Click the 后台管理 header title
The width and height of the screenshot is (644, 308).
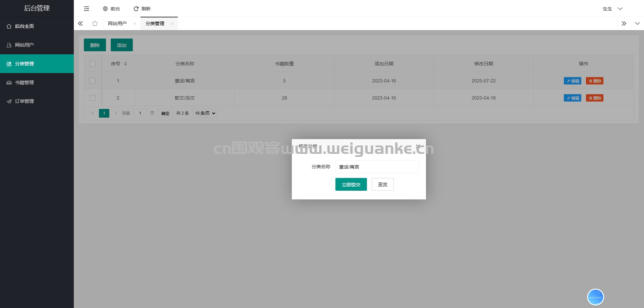(37, 8)
